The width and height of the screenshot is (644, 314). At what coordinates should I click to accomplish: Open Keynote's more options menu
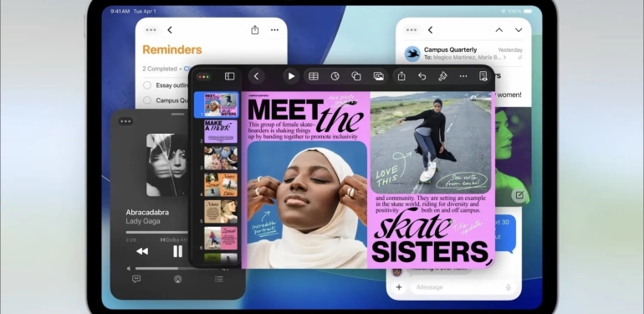click(x=463, y=76)
